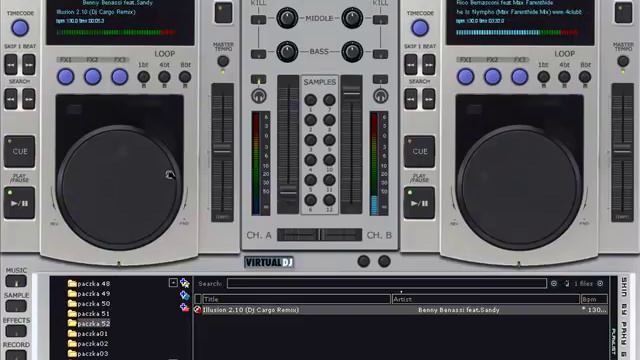The height and width of the screenshot is (360, 640).
Task: Set a 4bt loop on left deck
Action: [164, 77]
